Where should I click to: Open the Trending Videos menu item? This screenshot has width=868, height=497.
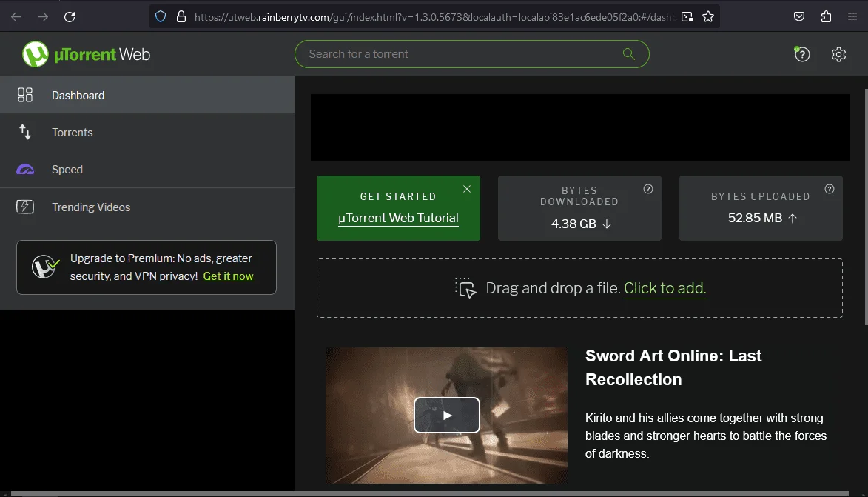[x=147, y=207]
